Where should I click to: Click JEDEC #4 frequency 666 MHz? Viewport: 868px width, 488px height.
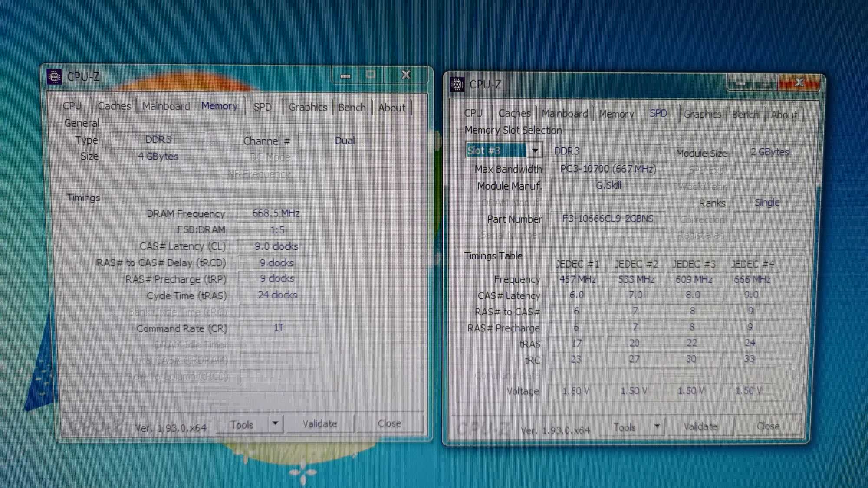point(752,280)
